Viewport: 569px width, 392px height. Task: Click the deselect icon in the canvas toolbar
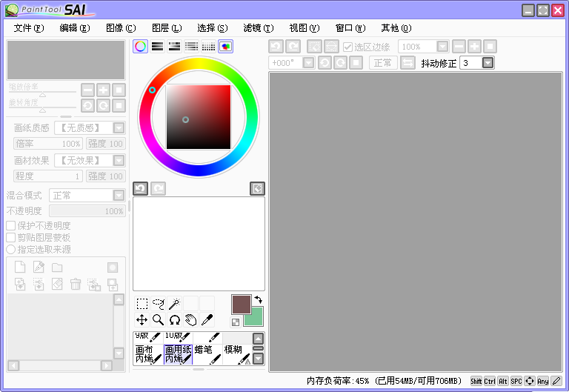[x=314, y=47]
